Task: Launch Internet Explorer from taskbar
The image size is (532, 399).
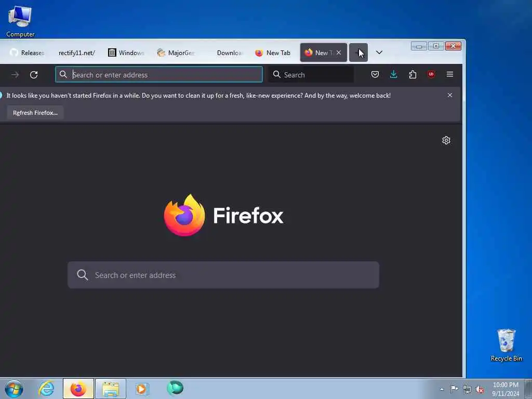Action: coord(46,389)
